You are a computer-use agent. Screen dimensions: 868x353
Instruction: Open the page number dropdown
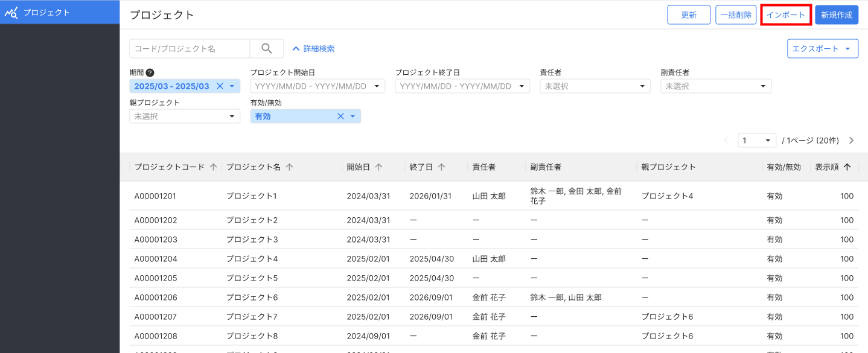tap(757, 141)
